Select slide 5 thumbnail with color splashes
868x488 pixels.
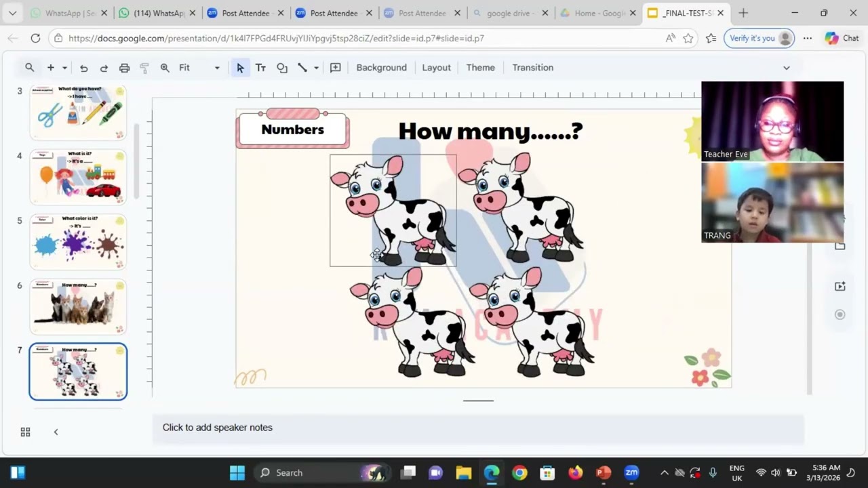(78, 242)
